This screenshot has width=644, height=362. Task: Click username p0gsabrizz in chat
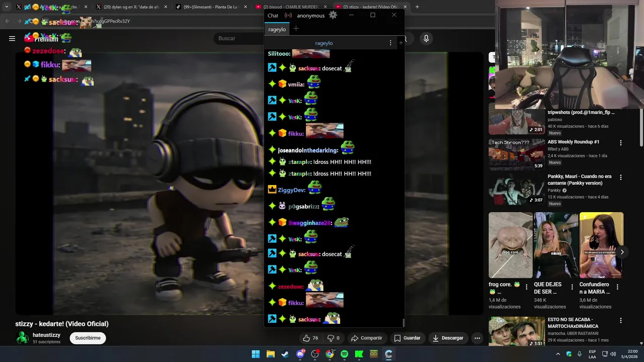tap(304, 207)
